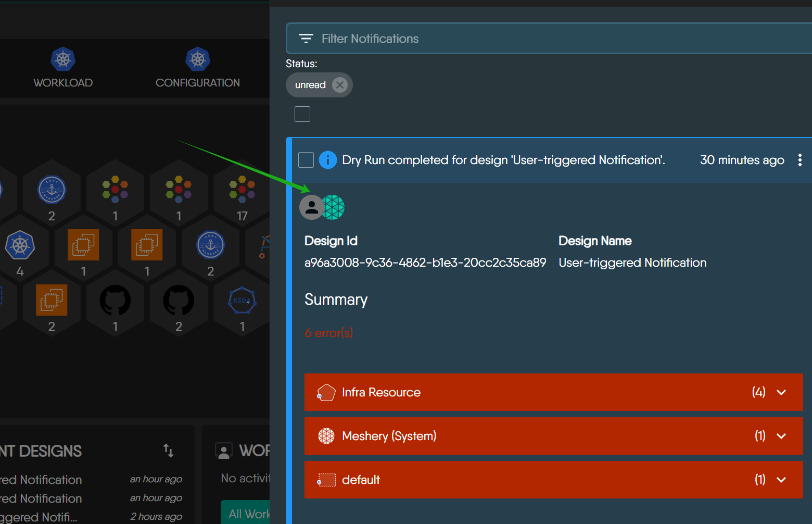Expand the Meshery (System) error section
The image size is (812, 524).
tap(781, 436)
